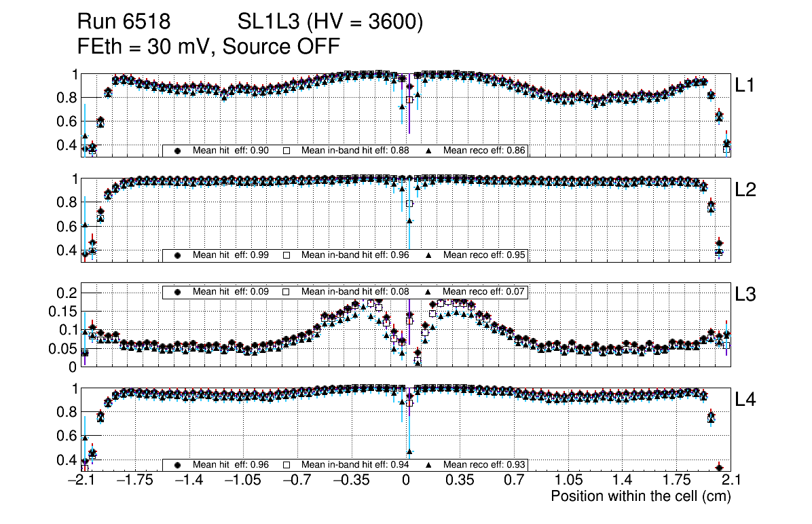The image size is (812, 524).
Task: Click the open square legend marker in panel L3
Action: click(x=287, y=292)
